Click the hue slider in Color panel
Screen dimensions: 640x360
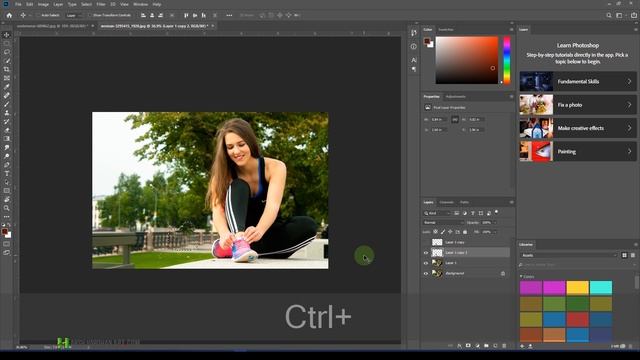point(507,60)
